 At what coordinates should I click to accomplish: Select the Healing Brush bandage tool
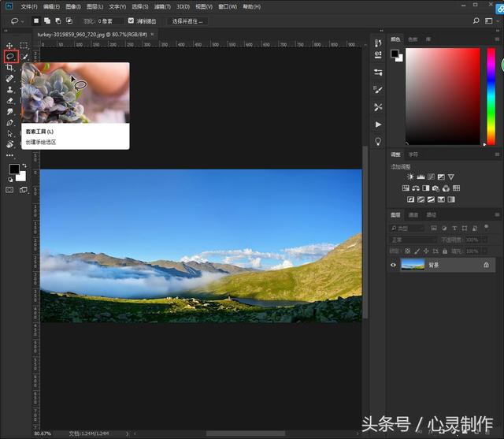pyautogui.click(x=9, y=79)
